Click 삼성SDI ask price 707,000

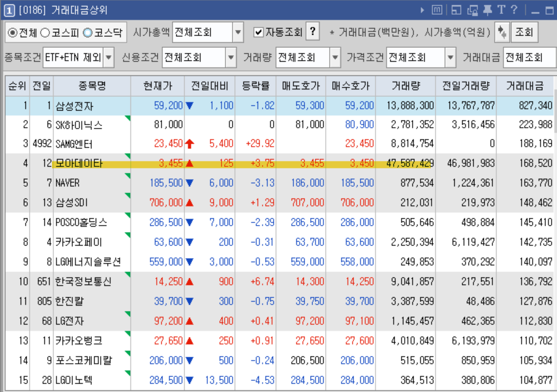307,203
